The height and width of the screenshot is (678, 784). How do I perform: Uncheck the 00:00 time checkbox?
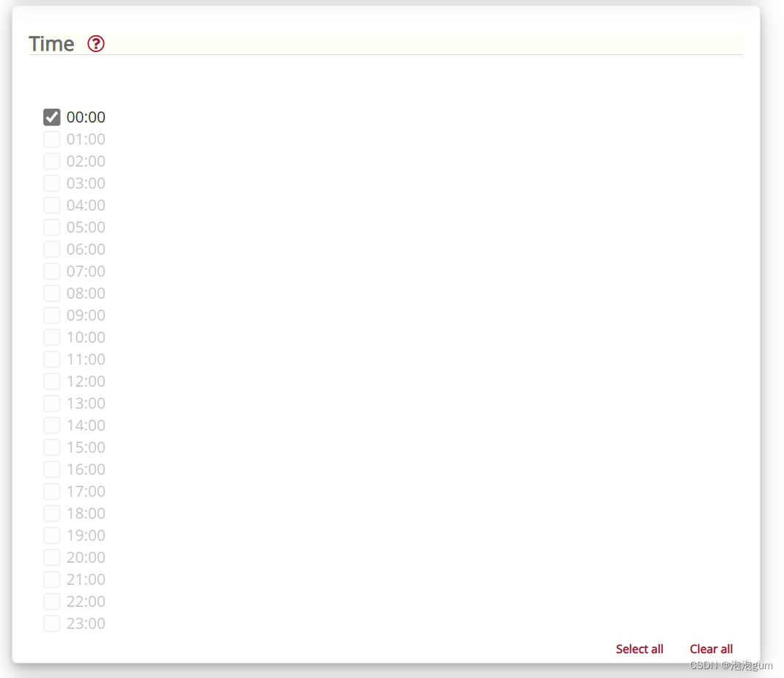tap(52, 117)
